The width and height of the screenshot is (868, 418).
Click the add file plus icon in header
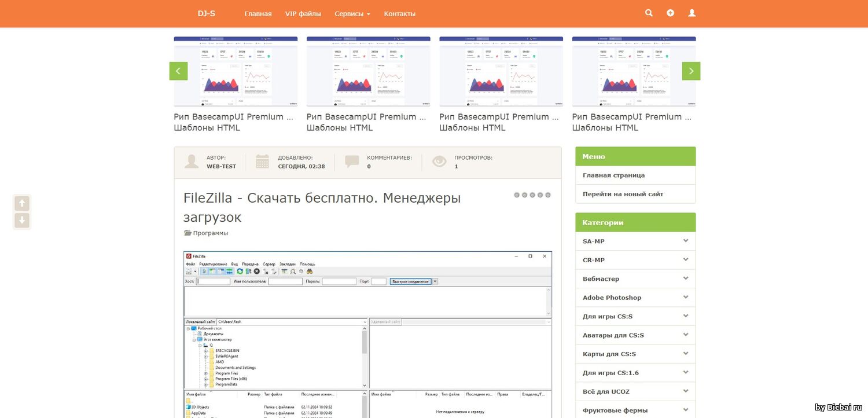click(670, 12)
